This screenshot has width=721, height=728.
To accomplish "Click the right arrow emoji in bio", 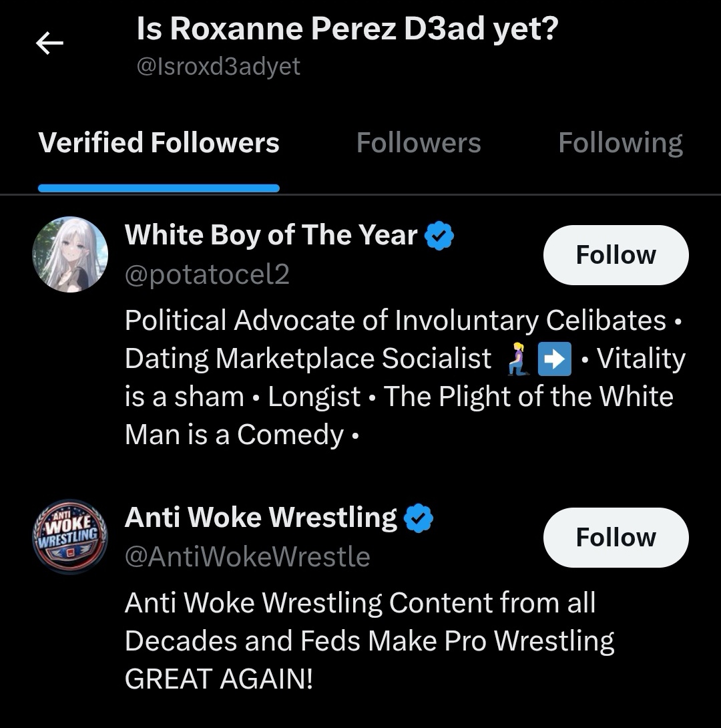I will [x=555, y=359].
